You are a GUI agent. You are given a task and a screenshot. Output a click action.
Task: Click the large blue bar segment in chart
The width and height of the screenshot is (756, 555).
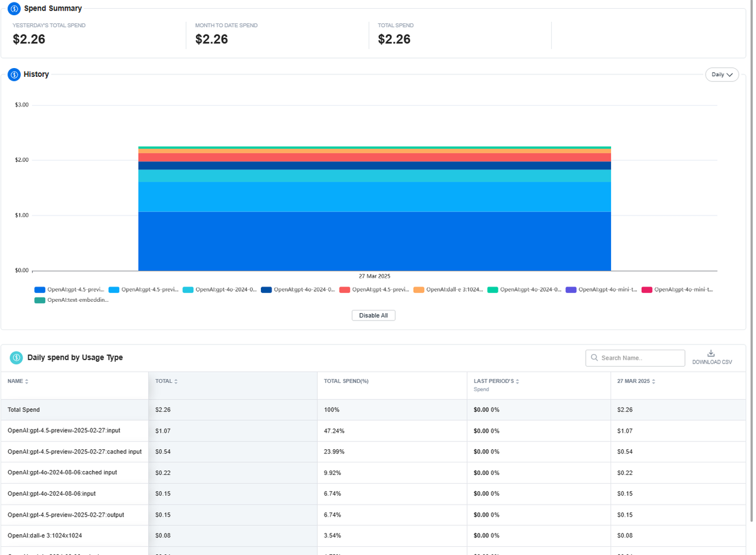coord(374,241)
